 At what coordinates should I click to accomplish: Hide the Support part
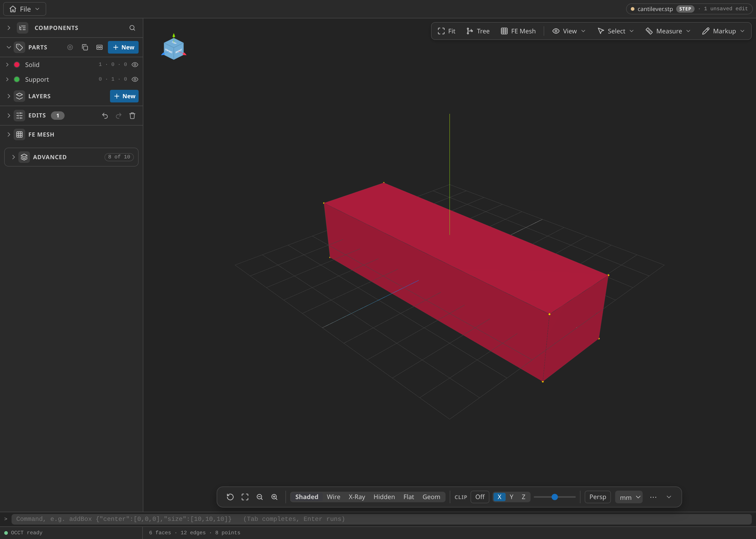pyautogui.click(x=135, y=79)
